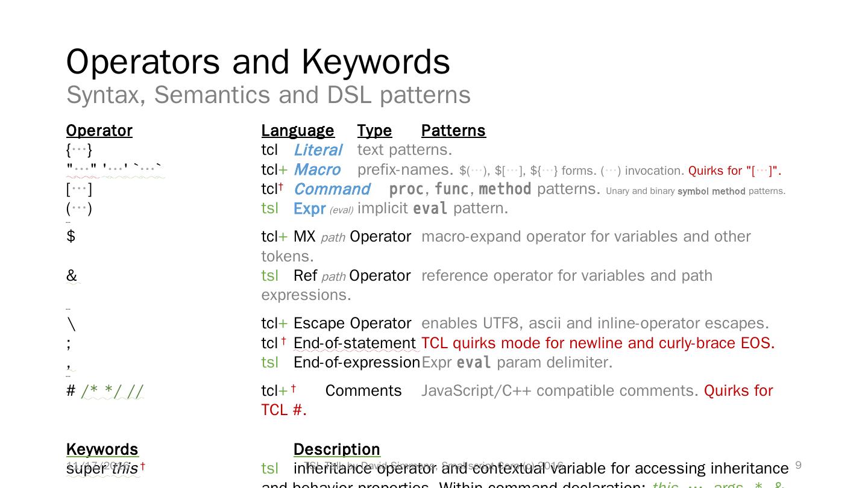Click the "Patterns" column heading

(x=453, y=131)
